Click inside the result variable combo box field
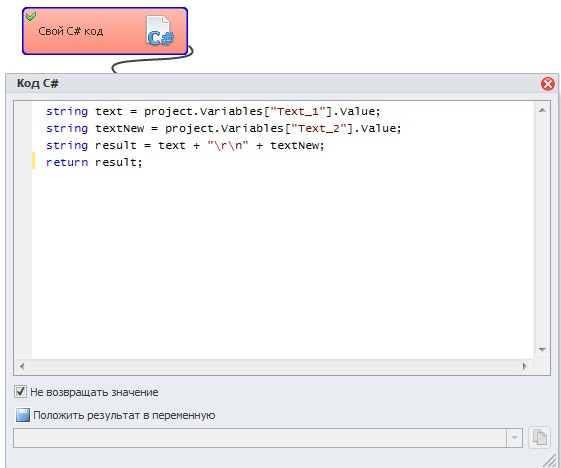The height and width of the screenshot is (468, 561). [260, 438]
